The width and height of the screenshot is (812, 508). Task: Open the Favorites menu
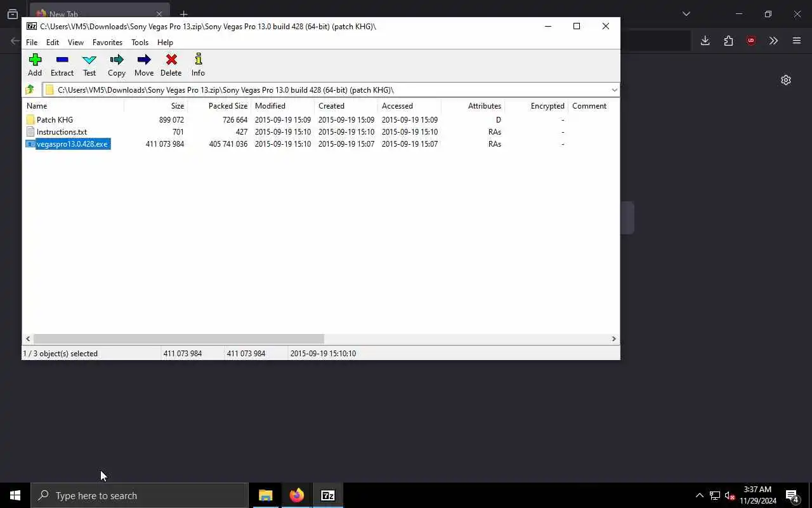107,43
